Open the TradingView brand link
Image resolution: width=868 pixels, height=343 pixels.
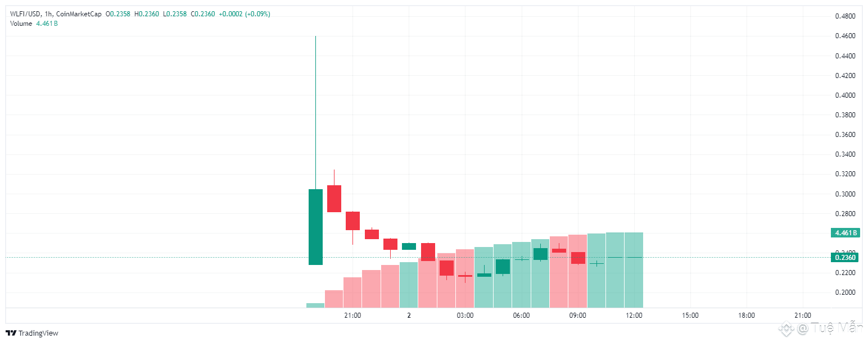click(32, 333)
